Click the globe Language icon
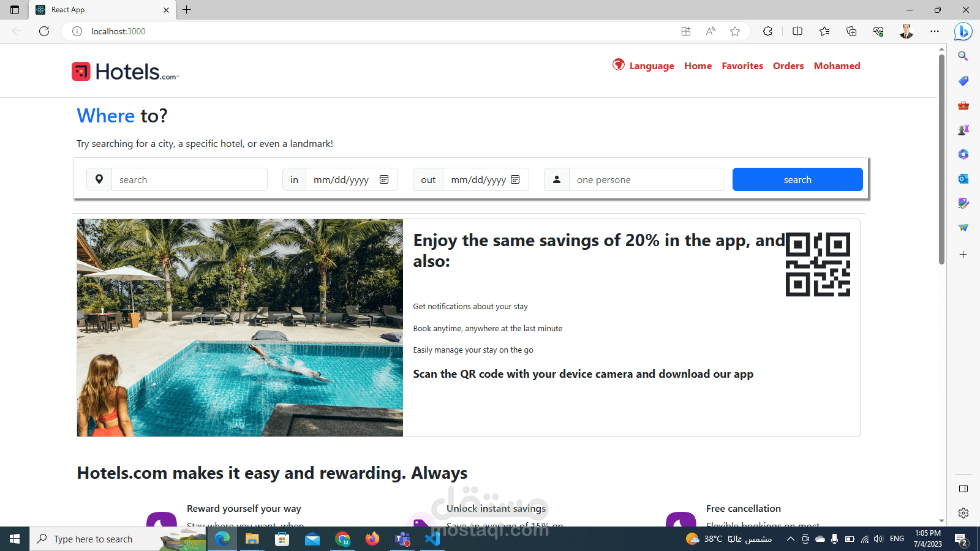The height and width of the screenshot is (551, 980). pyautogui.click(x=619, y=64)
